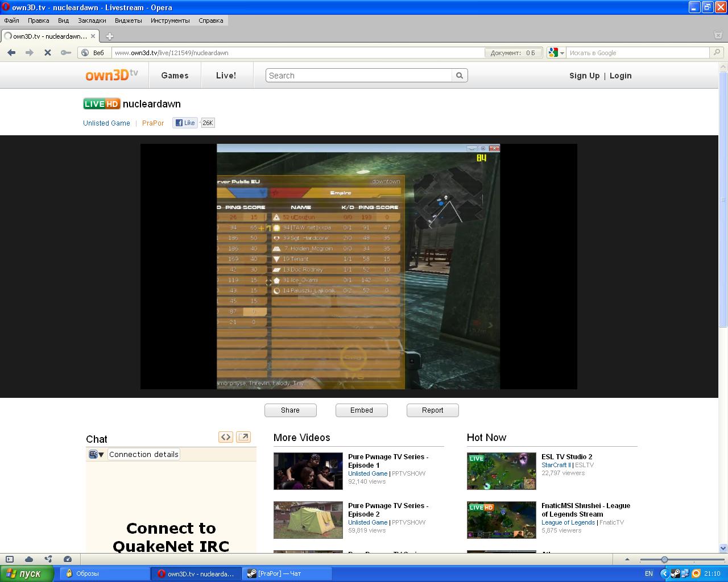The image size is (728, 582).
Task: Click the Opera panels toggle in status bar
Action: point(10,559)
